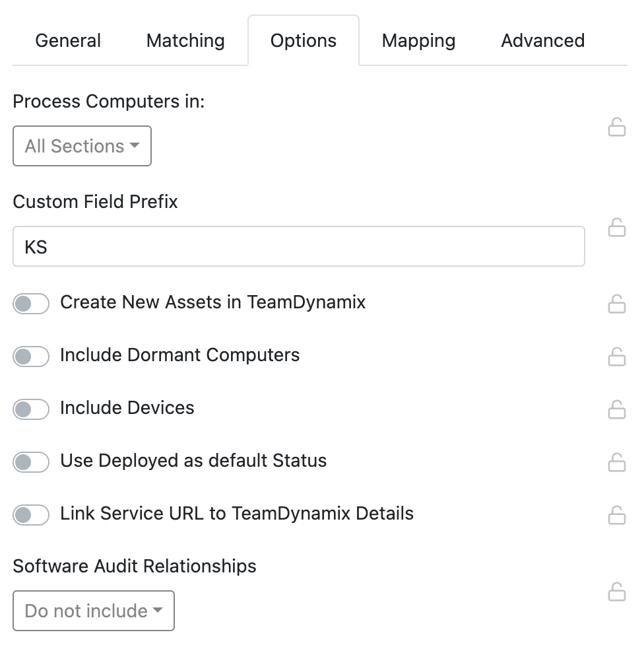644x651 pixels.
Task: Click the lock icon for Software Audit Relationships
Action: (x=617, y=592)
